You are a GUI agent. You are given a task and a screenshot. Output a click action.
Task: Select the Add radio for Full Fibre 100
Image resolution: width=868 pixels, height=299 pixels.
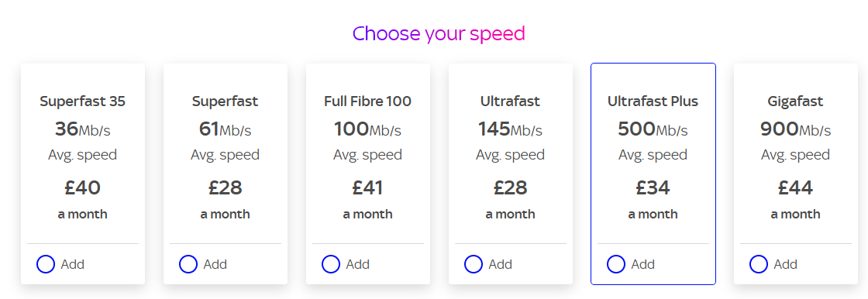[x=330, y=264]
